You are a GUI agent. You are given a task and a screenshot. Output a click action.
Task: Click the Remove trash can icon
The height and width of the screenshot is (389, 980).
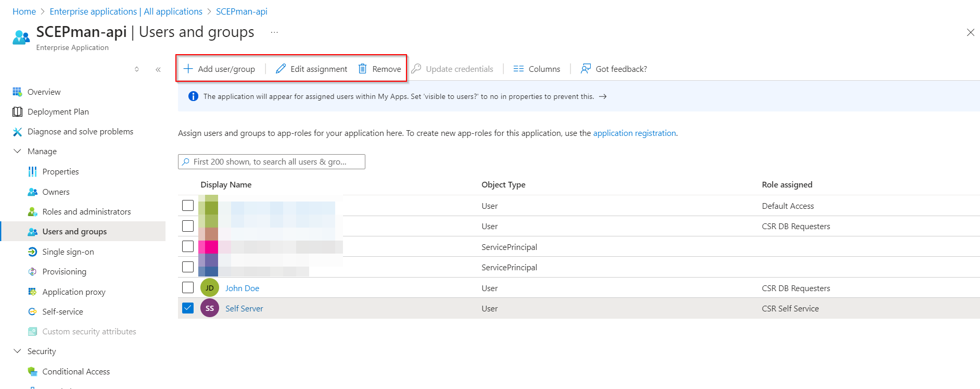[363, 69]
